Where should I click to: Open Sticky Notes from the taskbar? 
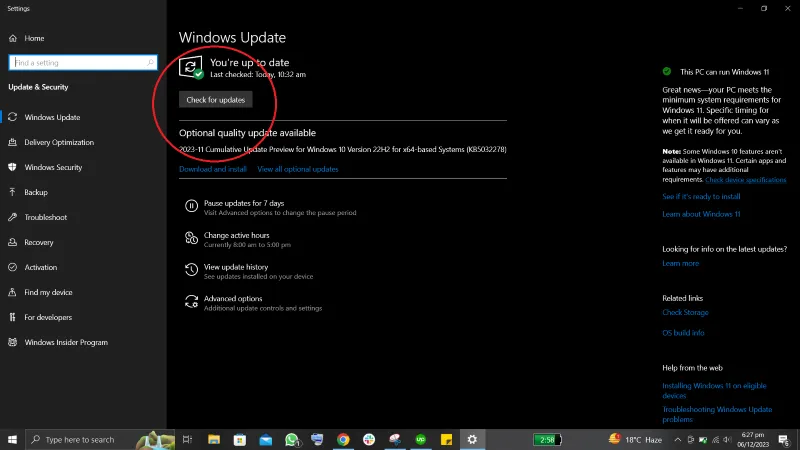[446, 439]
